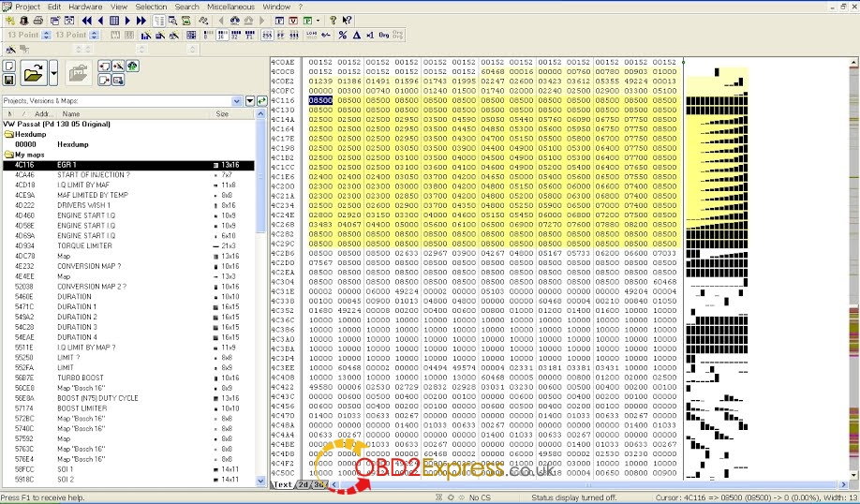Jump to the first map with double-left arrow

pos(87,20)
